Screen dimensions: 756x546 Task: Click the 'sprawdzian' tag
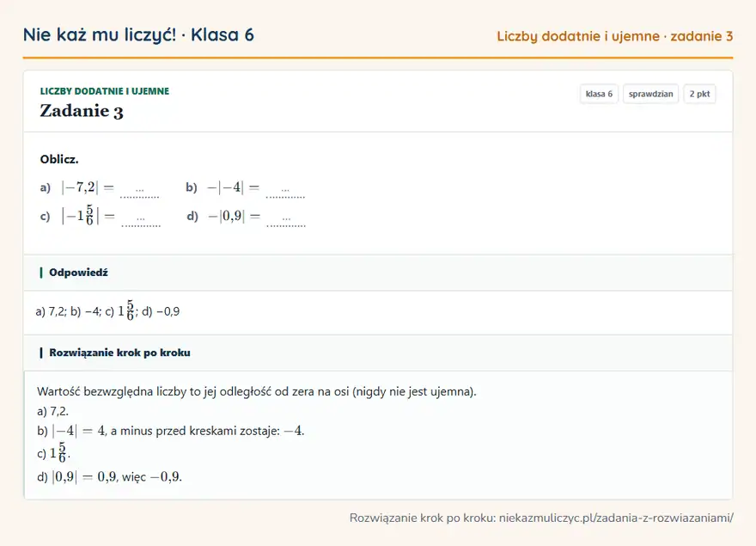point(650,94)
